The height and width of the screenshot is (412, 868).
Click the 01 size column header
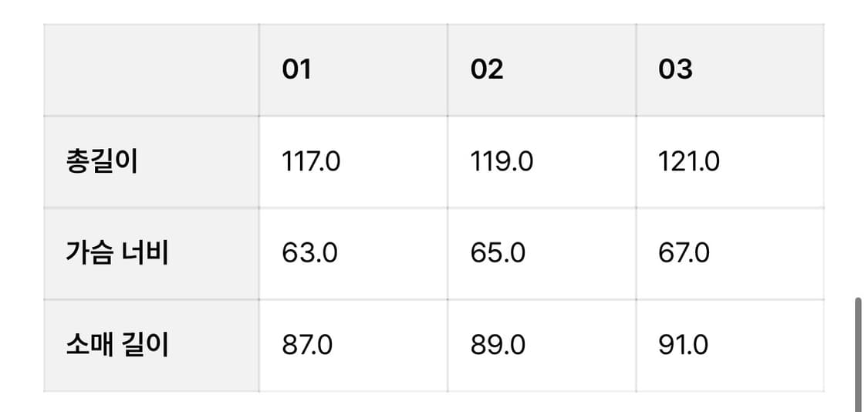pyautogui.click(x=297, y=70)
